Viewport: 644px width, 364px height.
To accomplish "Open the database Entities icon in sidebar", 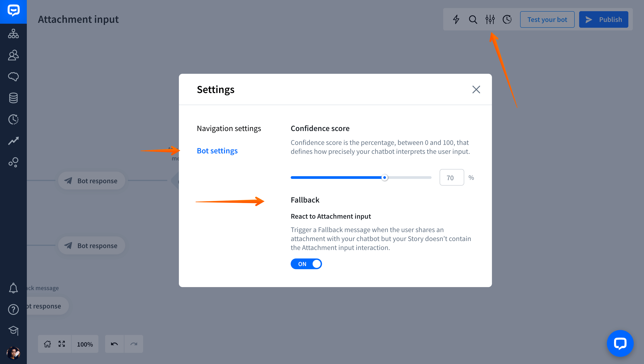I will click(13, 98).
